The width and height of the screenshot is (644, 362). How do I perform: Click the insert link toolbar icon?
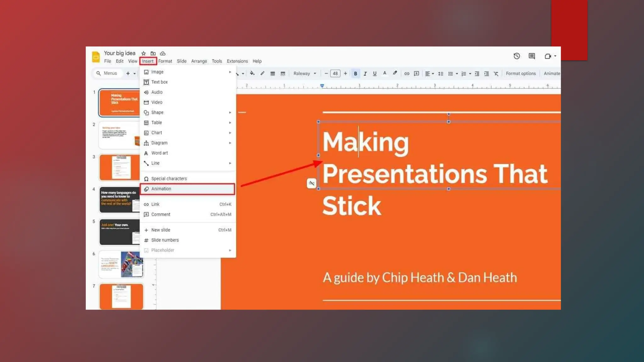(407, 74)
